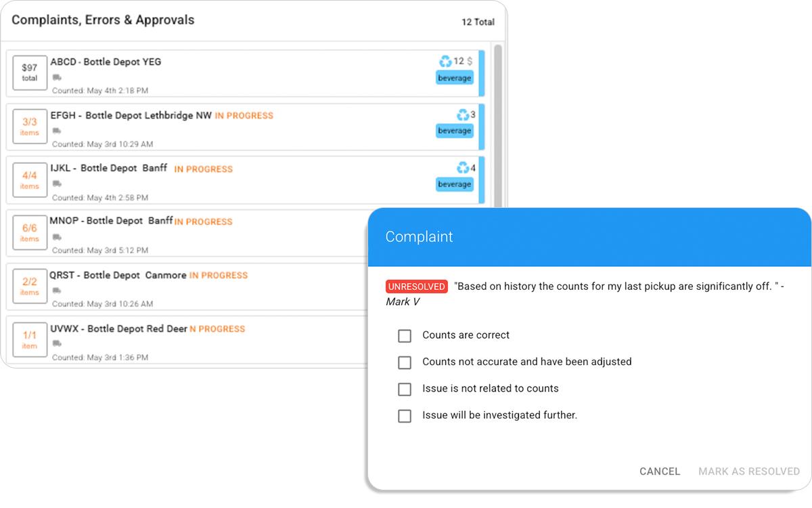
Task: Click the truck icon under UVWX Red Deer
Action: (x=57, y=343)
